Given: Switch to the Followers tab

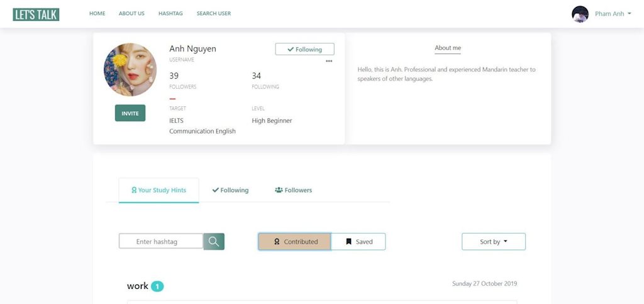Looking at the screenshot, I should [x=293, y=190].
